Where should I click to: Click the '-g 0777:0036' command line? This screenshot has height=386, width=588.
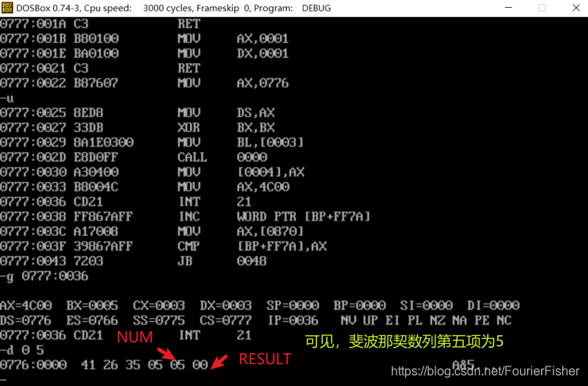click(x=45, y=276)
